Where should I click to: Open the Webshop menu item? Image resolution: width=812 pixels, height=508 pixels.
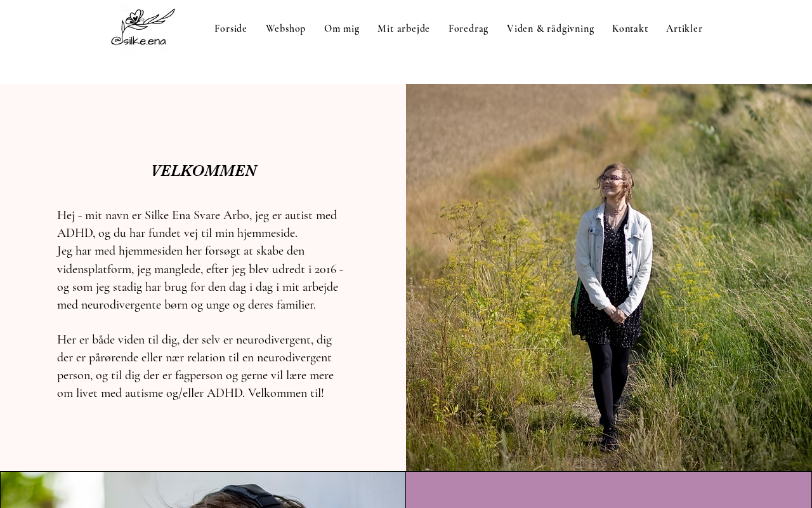coord(285,29)
